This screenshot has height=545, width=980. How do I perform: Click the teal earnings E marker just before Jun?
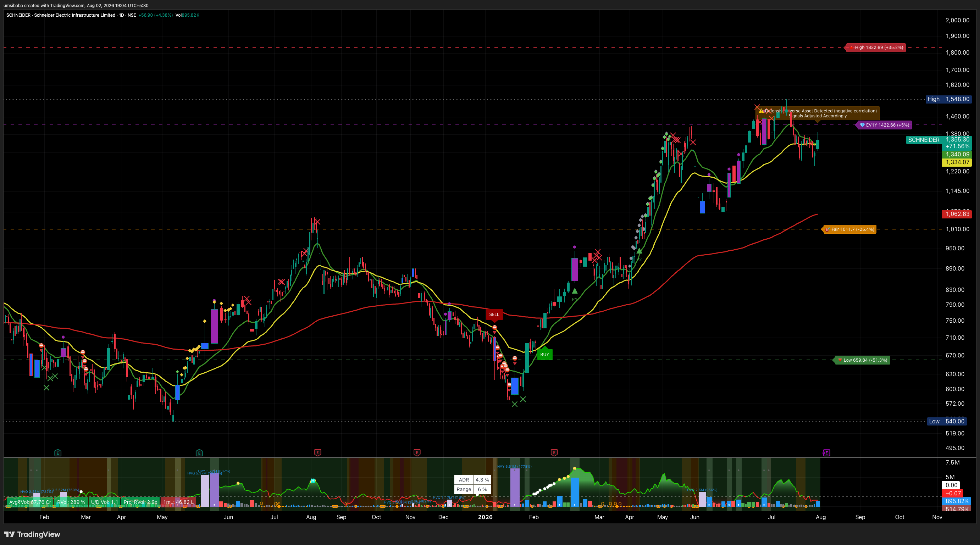[199, 452]
